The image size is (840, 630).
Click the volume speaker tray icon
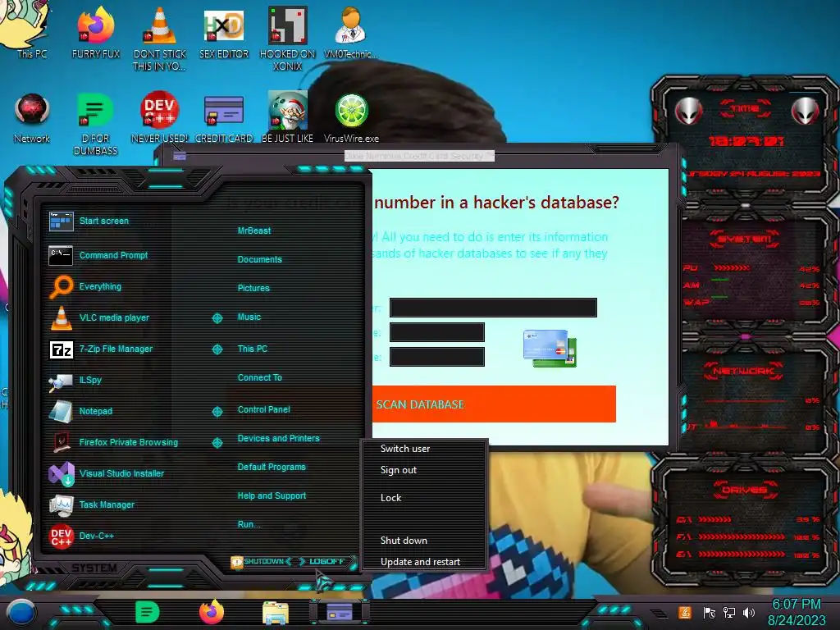click(x=749, y=612)
